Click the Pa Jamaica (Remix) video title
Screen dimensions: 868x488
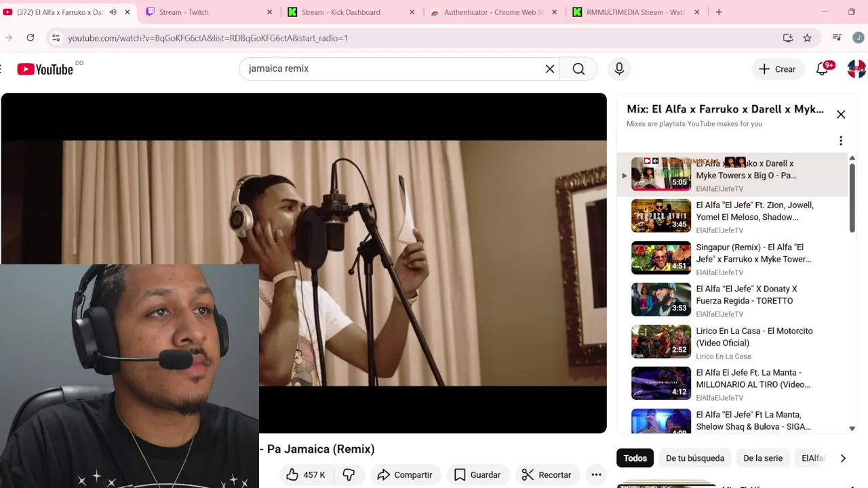coord(317,449)
